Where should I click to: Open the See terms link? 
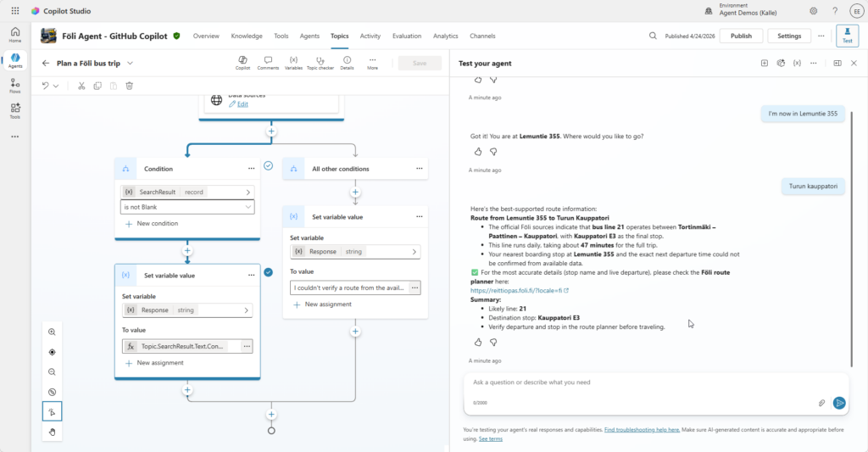[x=491, y=438]
